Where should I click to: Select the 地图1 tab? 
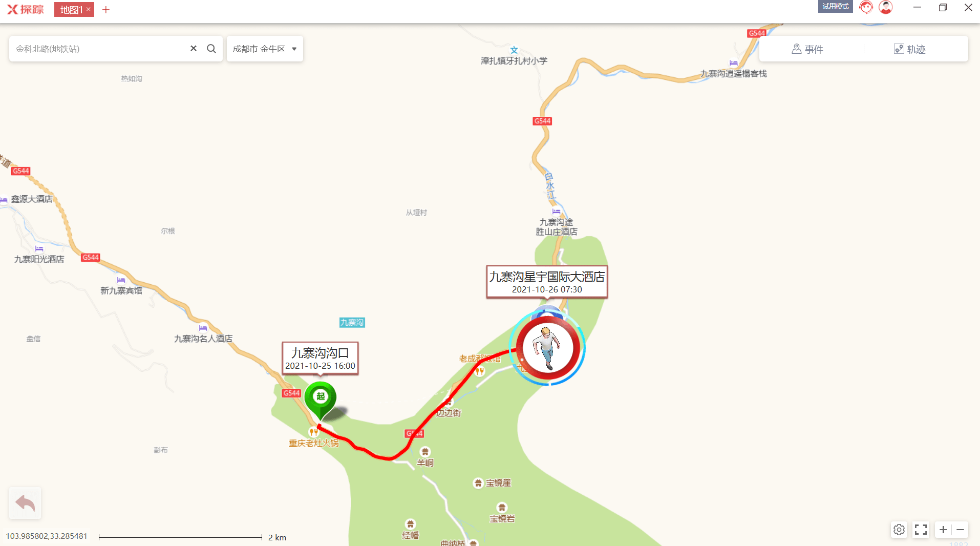[x=72, y=10]
